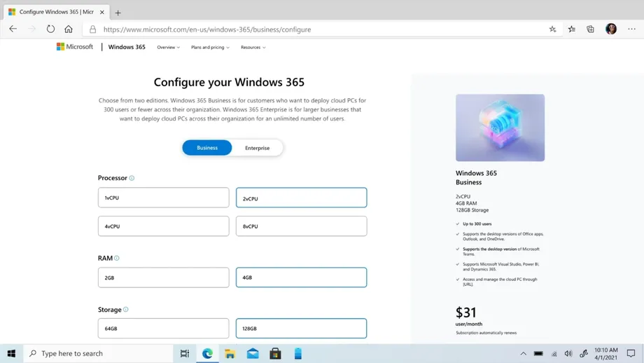Screen dimensions: 644x363
Task: Click the browser forward arrow
Action: click(x=31, y=29)
